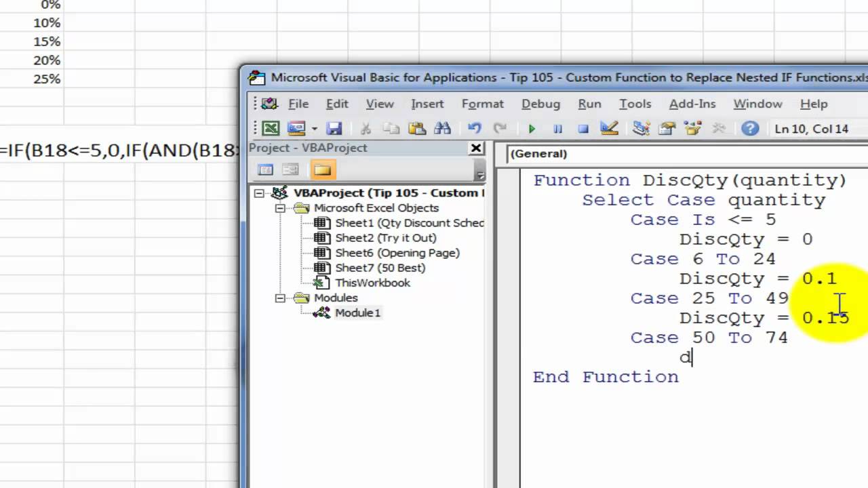Open the Insert object dropdown arrow
The width and height of the screenshot is (868, 488).
tap(314, 129)
